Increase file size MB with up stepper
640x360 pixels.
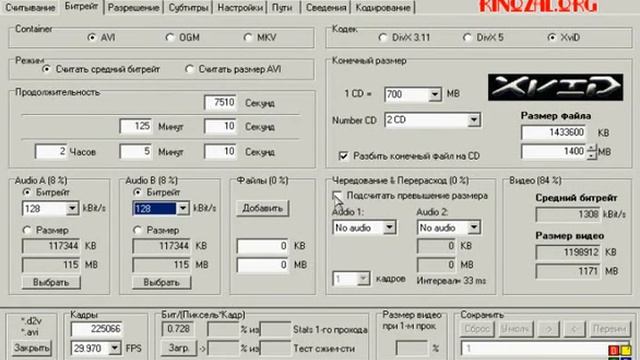591,149
